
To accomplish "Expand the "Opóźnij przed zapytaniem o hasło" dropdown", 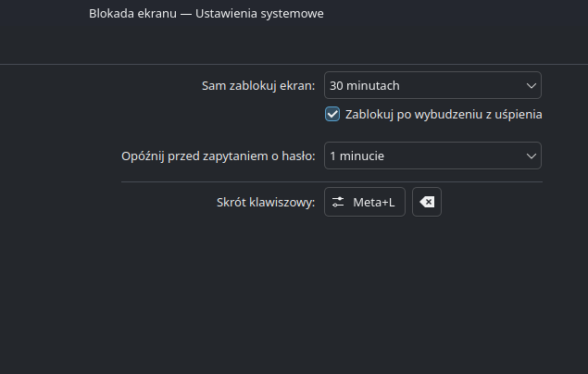I will [432, 156].
